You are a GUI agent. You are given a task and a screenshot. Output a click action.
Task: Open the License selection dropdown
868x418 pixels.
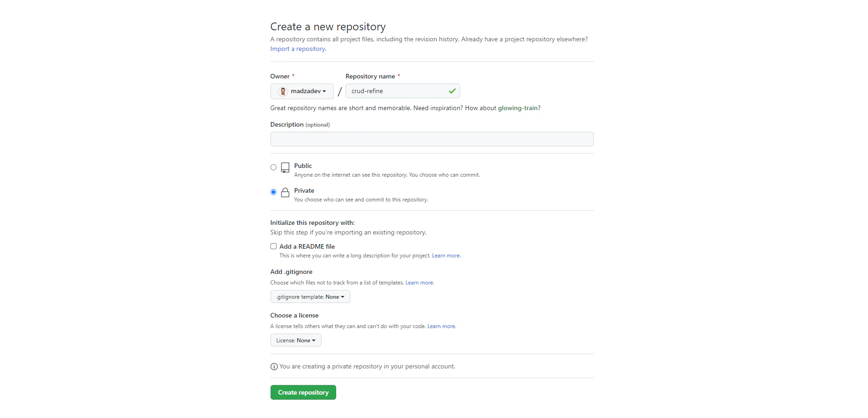[x=295, y=340]
